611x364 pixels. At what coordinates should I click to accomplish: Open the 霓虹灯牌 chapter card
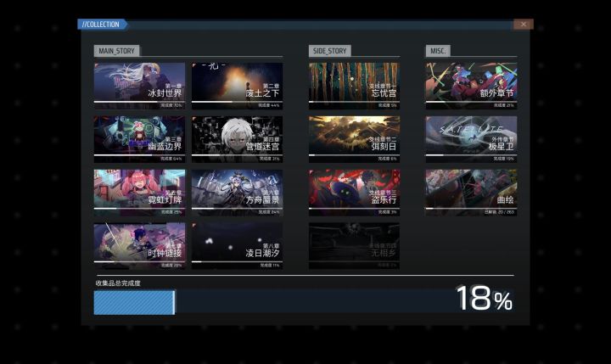click(139, 193)
